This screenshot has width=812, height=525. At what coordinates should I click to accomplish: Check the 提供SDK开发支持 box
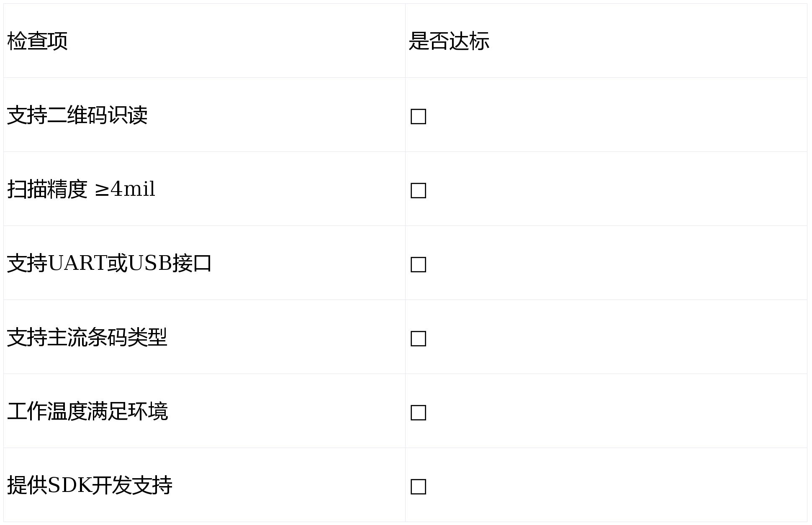418,487
